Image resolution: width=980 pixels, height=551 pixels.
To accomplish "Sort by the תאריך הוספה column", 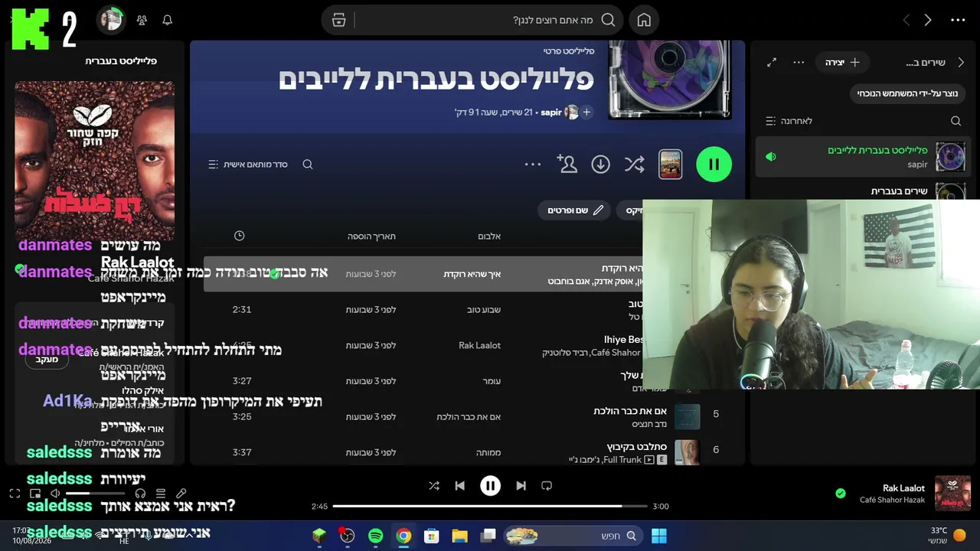I will pos(371,236).
